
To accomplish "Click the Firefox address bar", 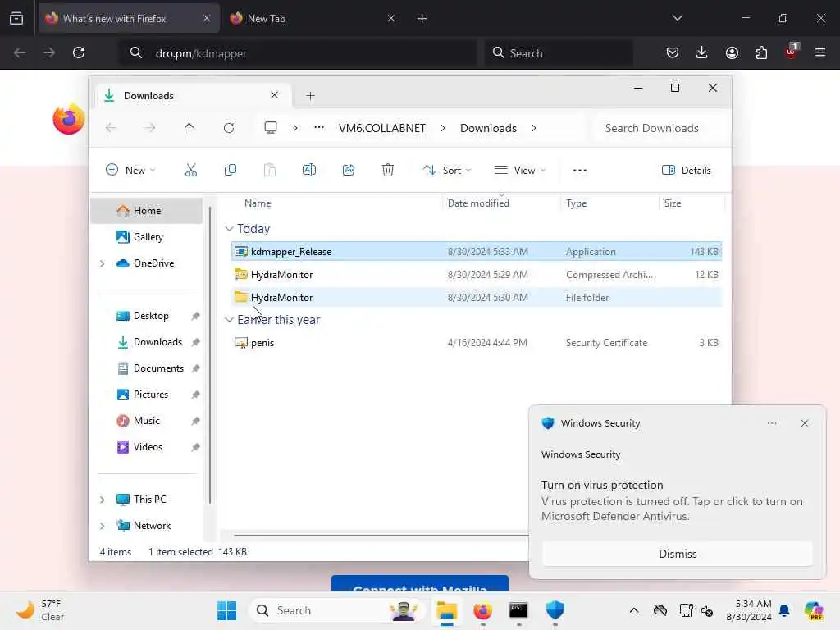I will (x=297, y=53).
